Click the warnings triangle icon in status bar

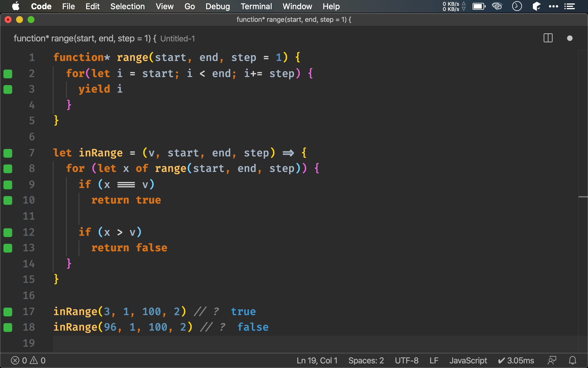point(34,360)
